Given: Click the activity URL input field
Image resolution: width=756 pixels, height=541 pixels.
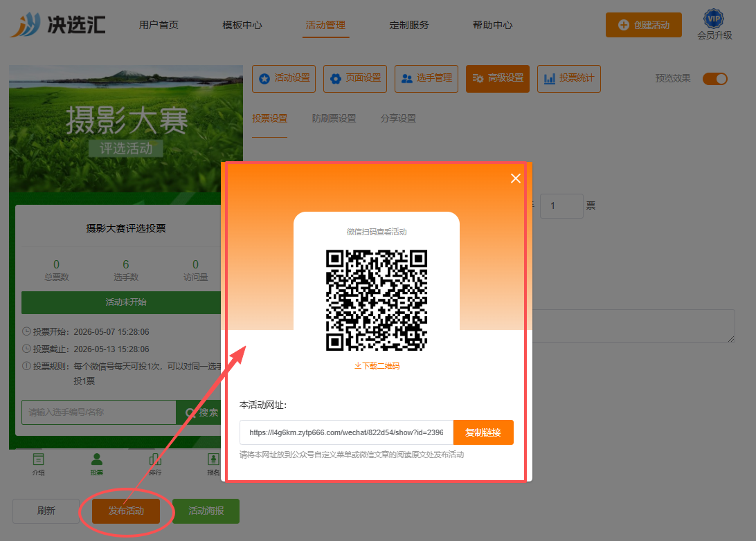Looking at the screenshot, I should point(347,432).
